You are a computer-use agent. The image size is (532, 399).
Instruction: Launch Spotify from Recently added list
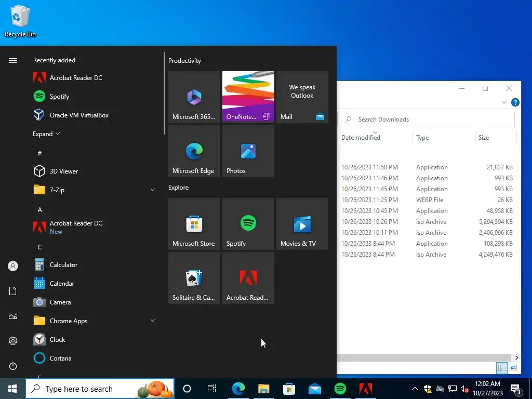94,96
